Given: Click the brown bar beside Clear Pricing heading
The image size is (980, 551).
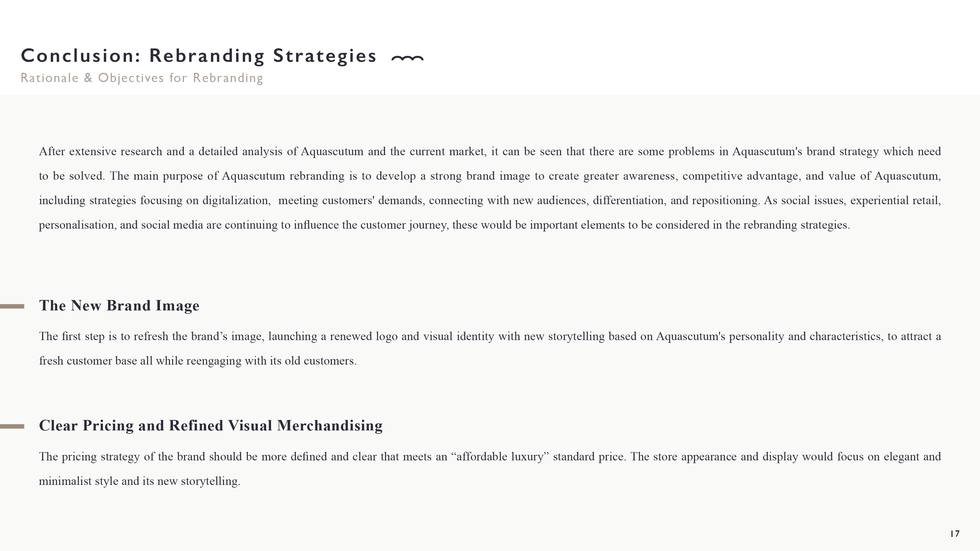Looking at the screenshot, I should pyautogui.click(x=12, y=426).
